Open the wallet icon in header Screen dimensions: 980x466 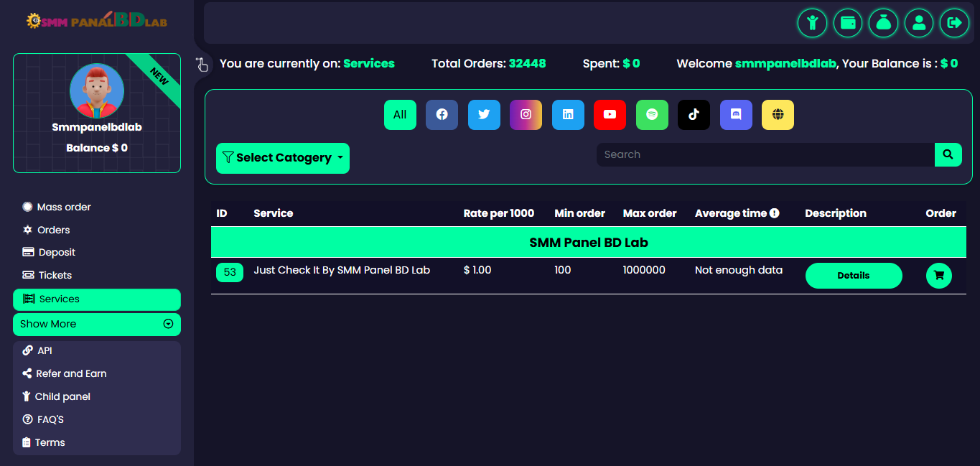click(848, 23)
